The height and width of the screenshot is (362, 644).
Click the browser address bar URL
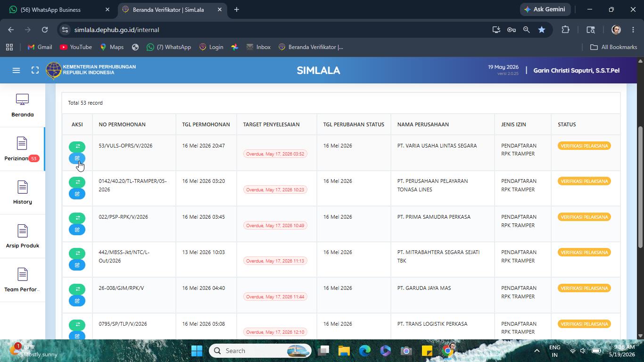coord(116,30)
